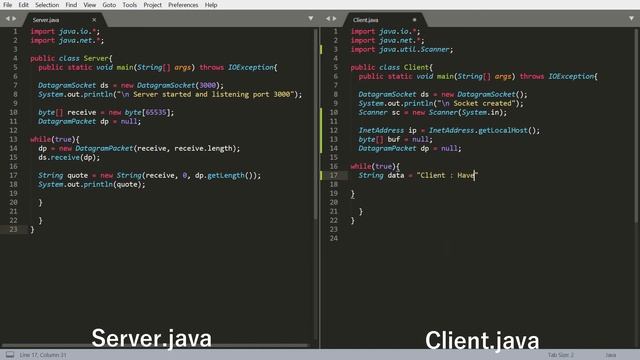Screen dimensions: 640x360
Task: Open the Help menu
Action: tap(211, 5)
